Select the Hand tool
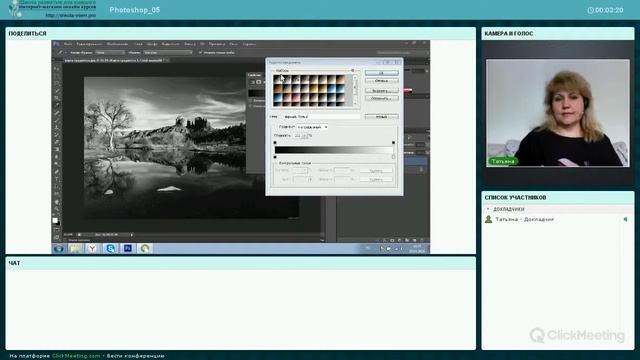This screenshot has width=640, height=360. click(x=57, y=201)
